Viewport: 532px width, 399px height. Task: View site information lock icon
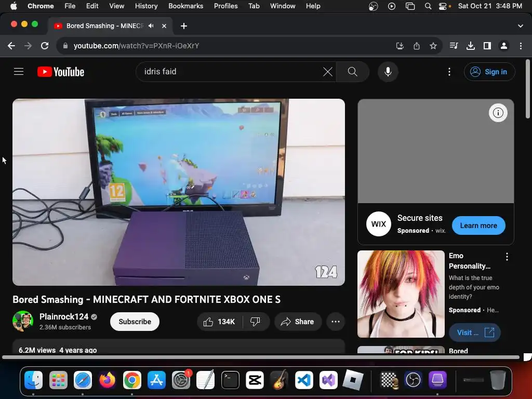[65, 46]
